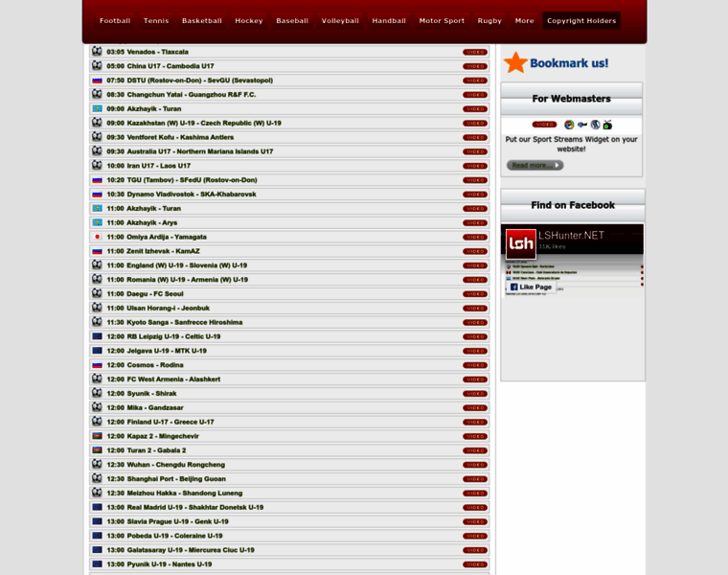Click the Facebook Like Page button
Screen dimensions: 728x575
pos(531,287)
